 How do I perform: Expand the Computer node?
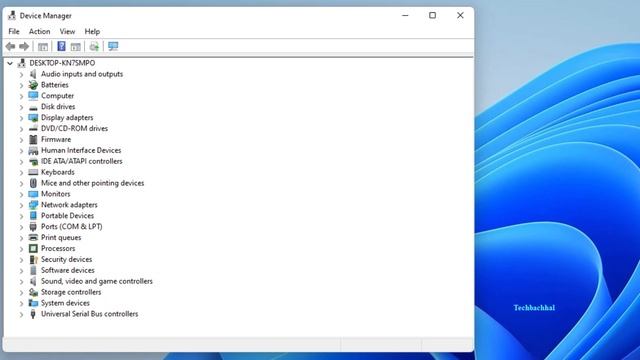(21, 96)
